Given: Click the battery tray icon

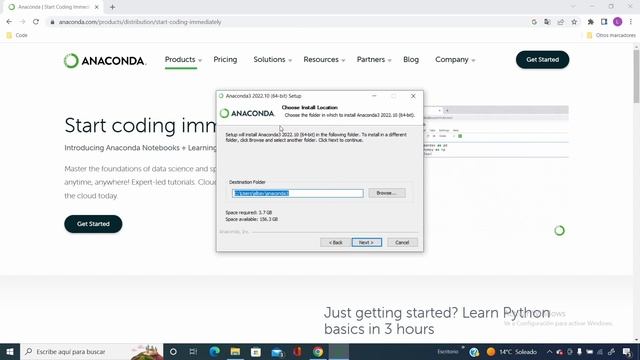Looking at the screenshot, I should pos(589,351).
